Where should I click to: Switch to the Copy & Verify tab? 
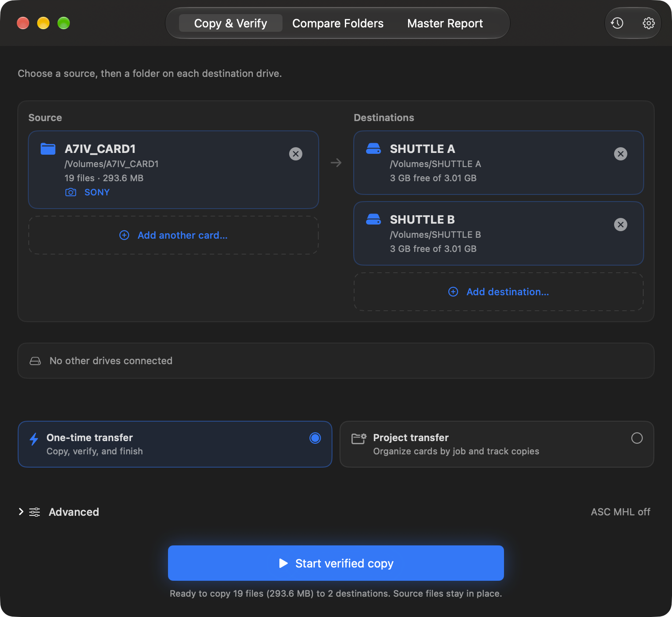tap(231, 23)
